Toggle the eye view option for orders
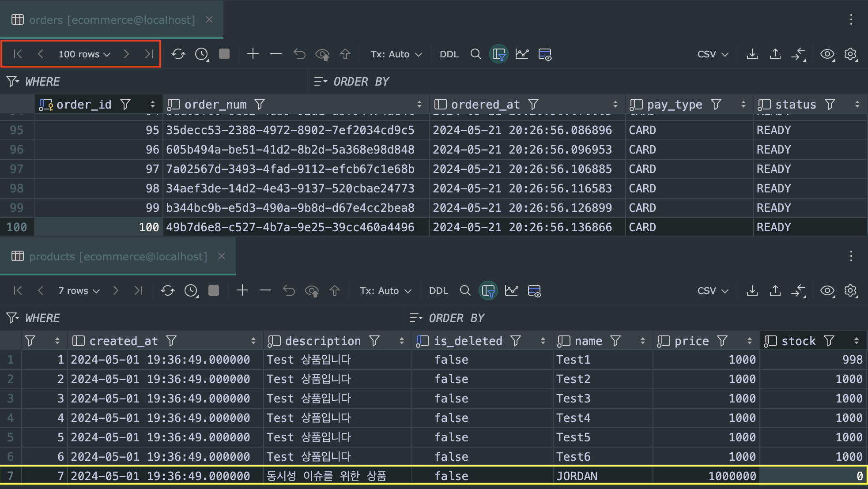This screenshot has width=868, height=489. [827, 54]
